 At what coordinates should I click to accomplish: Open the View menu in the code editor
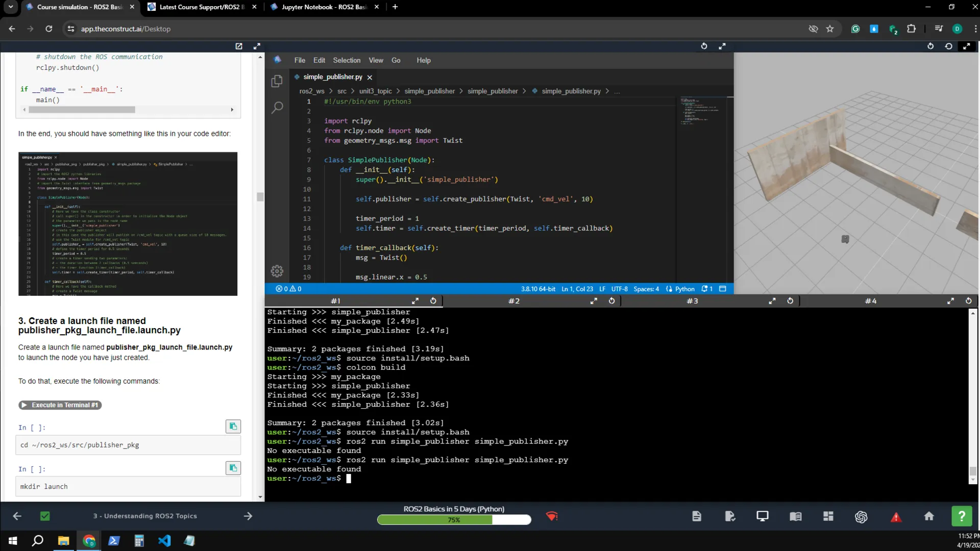pos(376,60)
